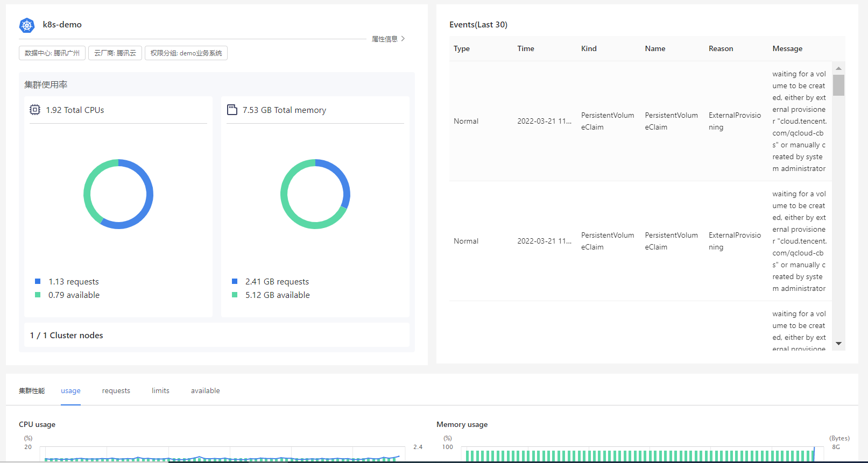Click 1 / 1 Cluster nodes text
Image resolution: width=868 pixels, height=463 pixels.
67,335
